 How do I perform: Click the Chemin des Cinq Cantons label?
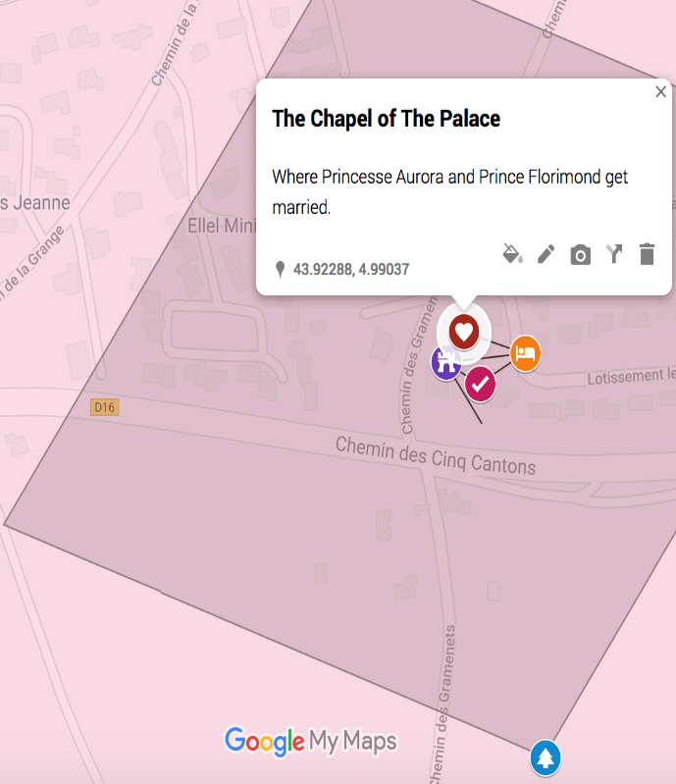coord(436,454)
